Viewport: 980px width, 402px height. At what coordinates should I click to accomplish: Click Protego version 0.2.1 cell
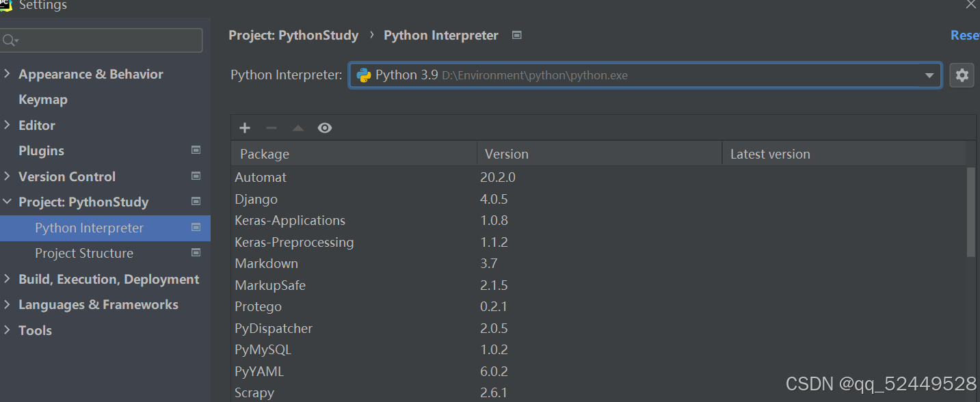494,306
